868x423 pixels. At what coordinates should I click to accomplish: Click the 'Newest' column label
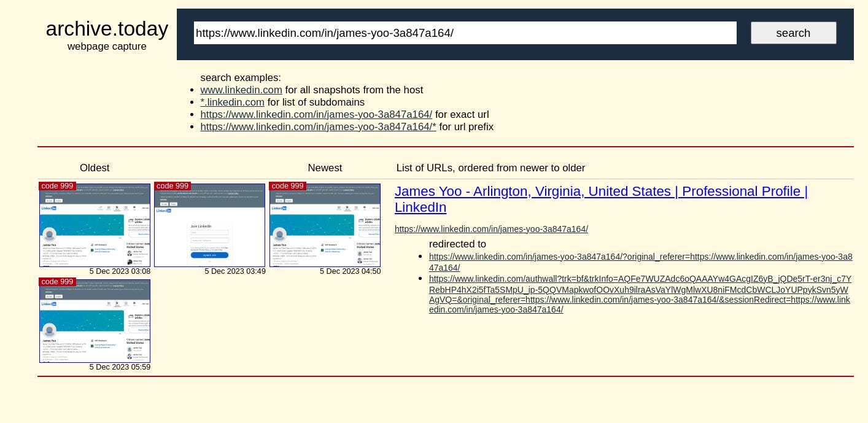tap(325, 168)
